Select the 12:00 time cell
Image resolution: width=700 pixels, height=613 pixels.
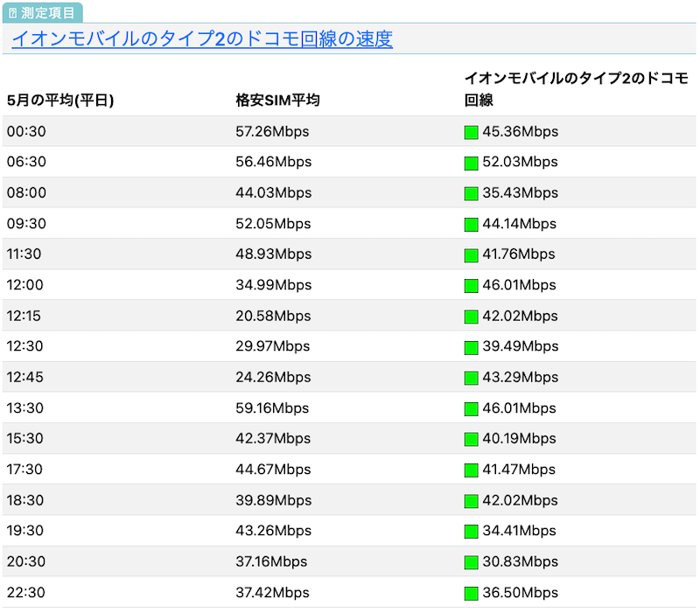click(25, 285)
